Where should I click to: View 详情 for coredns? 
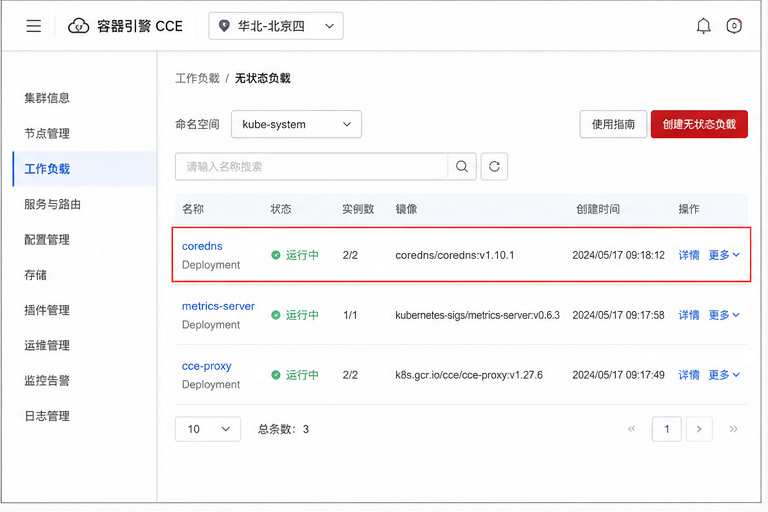click(689, 255)
